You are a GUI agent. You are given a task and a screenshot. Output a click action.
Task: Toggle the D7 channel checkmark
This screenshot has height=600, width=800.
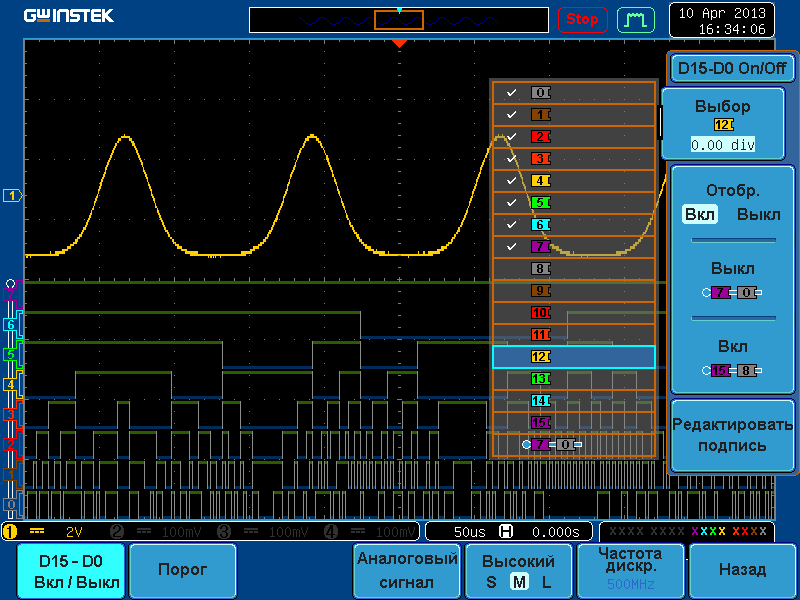(512, 247)
